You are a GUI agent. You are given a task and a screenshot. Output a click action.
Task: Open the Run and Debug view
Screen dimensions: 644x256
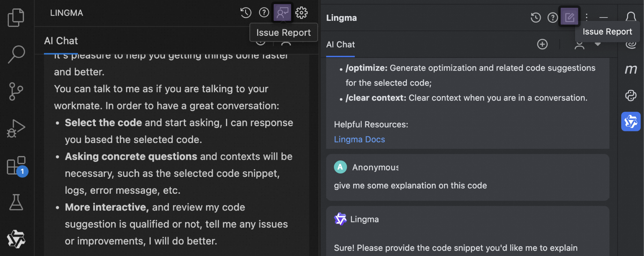[x=16, y=128]
